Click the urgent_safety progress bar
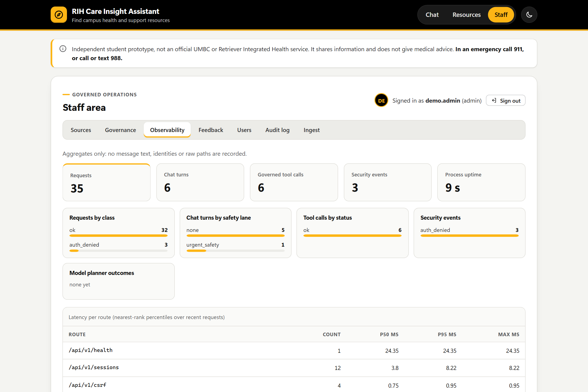 pyautogui.click(x=235, y=250)
